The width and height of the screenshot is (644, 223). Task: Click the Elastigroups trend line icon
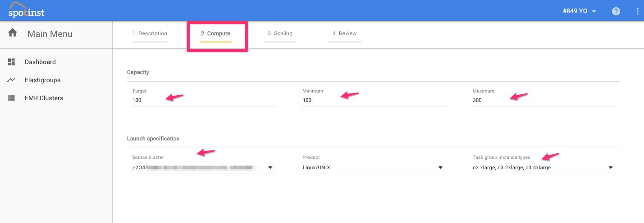[x=12, y=80]
